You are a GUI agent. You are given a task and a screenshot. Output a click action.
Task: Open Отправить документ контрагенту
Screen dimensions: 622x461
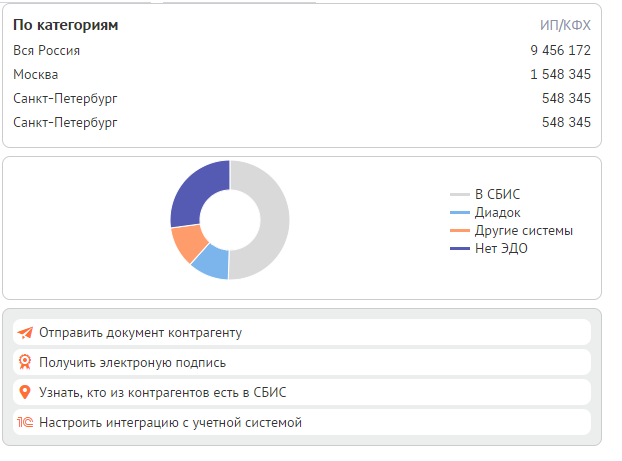(302, 332)
